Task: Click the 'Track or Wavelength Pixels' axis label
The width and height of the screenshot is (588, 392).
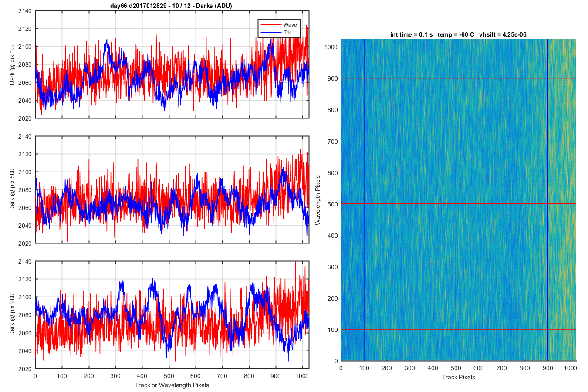Action: tap(172, 385)
